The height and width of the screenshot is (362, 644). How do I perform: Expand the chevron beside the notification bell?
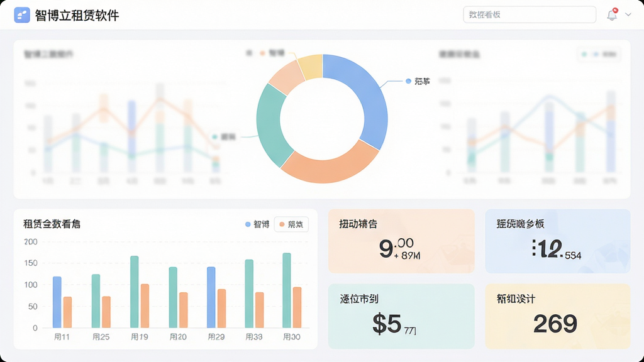pyautogui.click(x=628, y=15)
